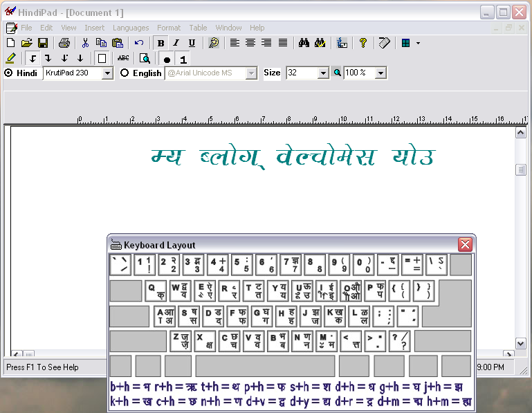The height and width of the screenshot is (413, 532).
Task: Click the square border toolbar icon
Action: pos(102,59)
